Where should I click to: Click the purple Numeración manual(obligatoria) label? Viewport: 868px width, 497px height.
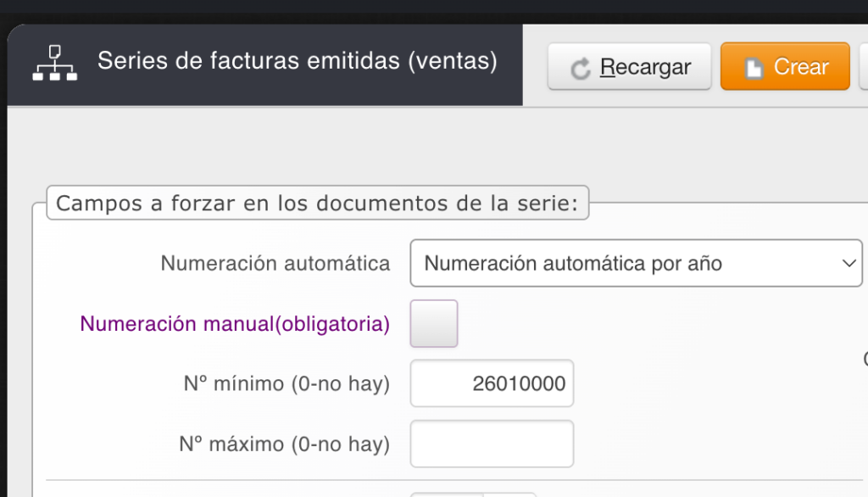click(x=235, y=324)
